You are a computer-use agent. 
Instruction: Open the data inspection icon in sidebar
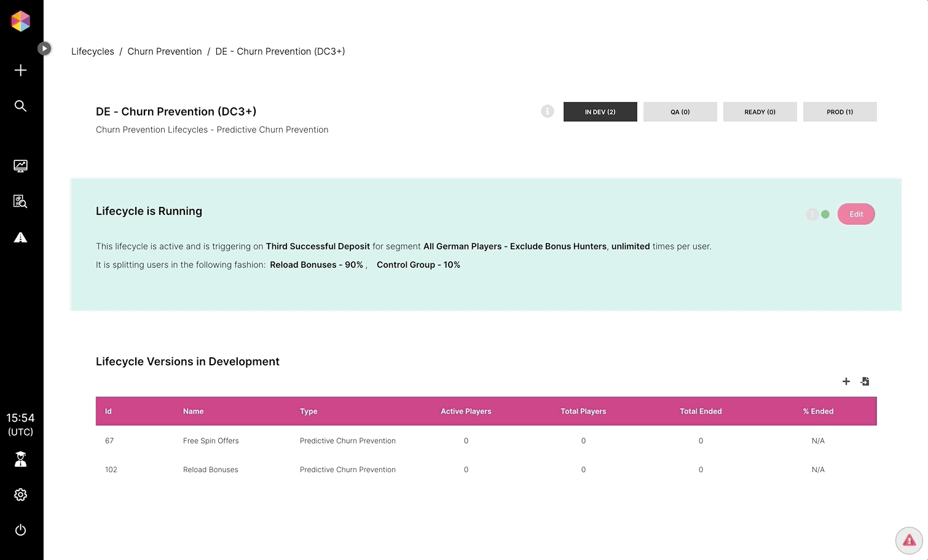[x=20, y=201]
